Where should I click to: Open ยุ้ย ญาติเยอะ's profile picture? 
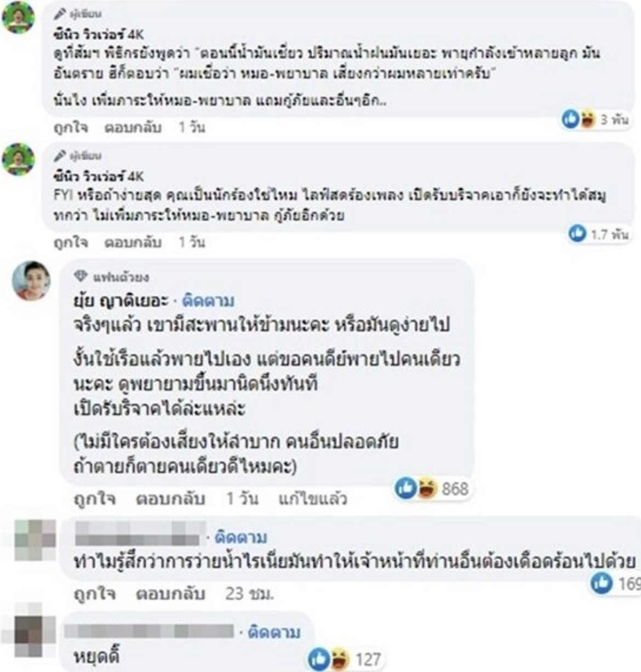pyautogui.click(x=31, y=280)
